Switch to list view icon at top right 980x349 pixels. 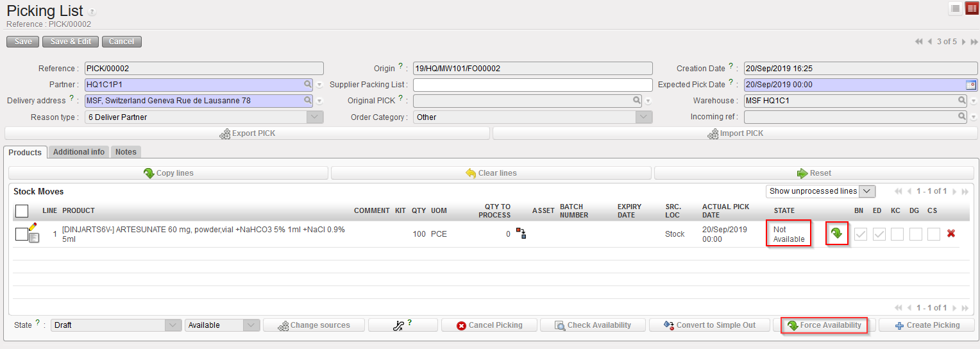coord(956,8)
